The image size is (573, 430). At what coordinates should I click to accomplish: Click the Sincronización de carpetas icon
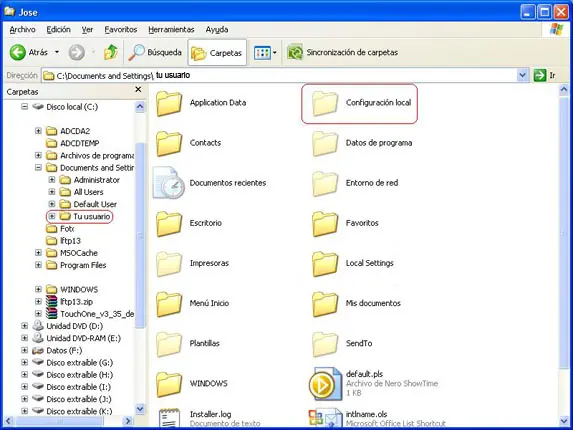pyautogui.click(x=295, y=52)
